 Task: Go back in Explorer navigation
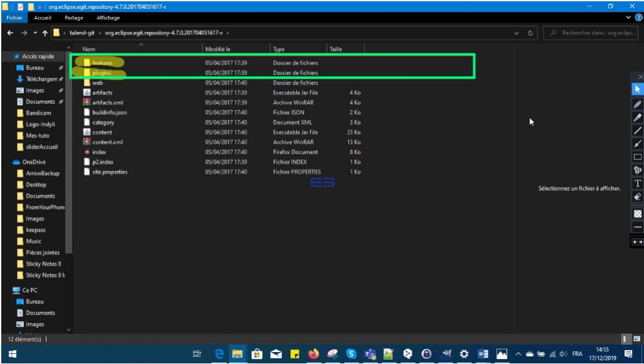point(10,33)
